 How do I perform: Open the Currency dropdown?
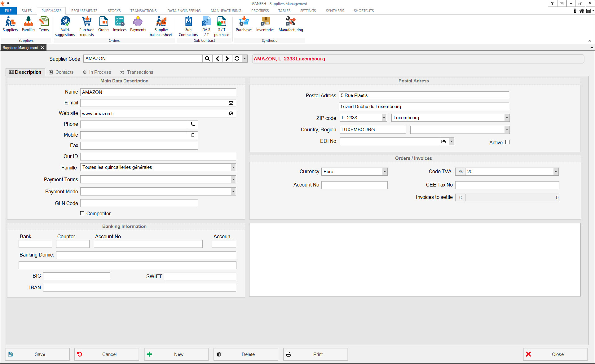[384, 172]
